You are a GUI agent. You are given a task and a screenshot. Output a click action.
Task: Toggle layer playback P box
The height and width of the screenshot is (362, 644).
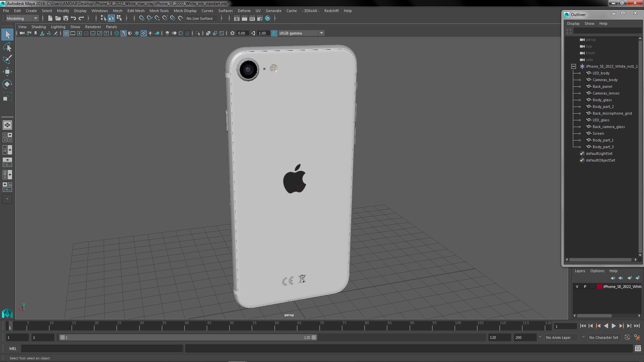tap(585, 287)
